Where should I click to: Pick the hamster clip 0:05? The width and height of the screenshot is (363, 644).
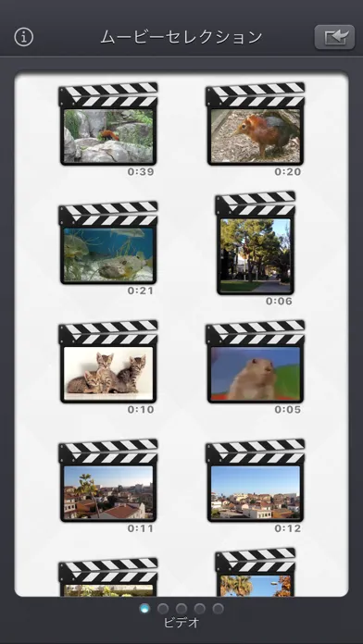pyautogui.click(x=256, y=363)
